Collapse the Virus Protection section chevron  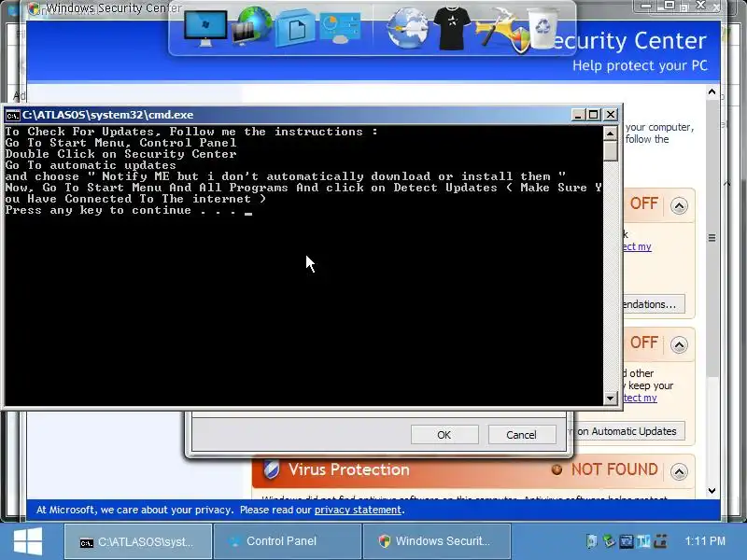point(679,471)
